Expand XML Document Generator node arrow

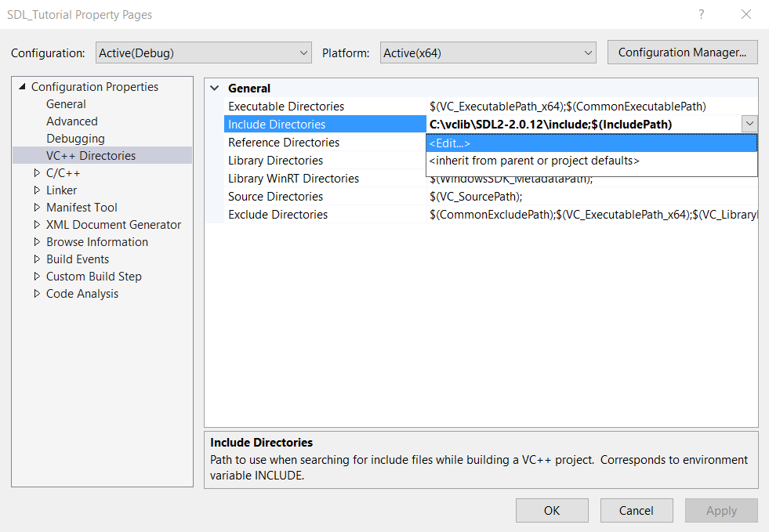37,225
